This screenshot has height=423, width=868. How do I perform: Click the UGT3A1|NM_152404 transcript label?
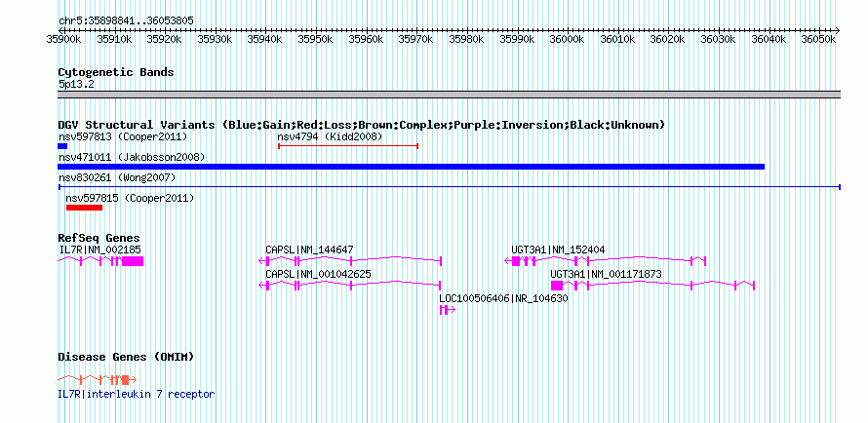tap(558, 250)
